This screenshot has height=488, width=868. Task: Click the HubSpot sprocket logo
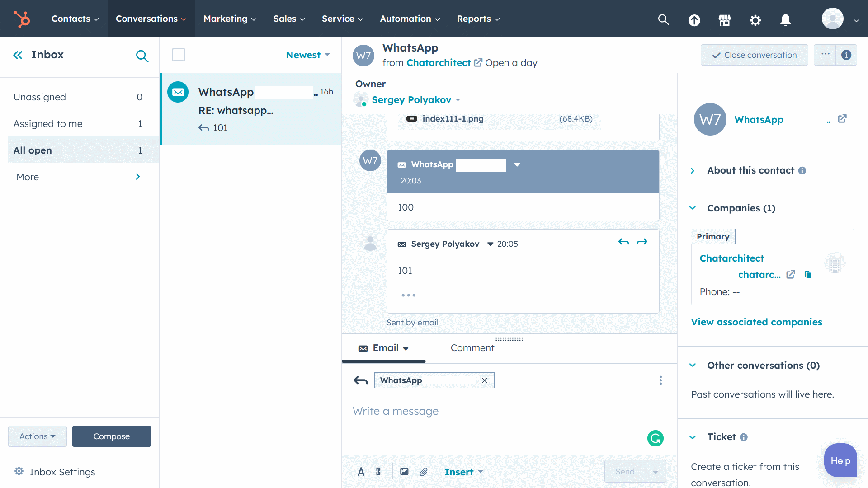22,19
